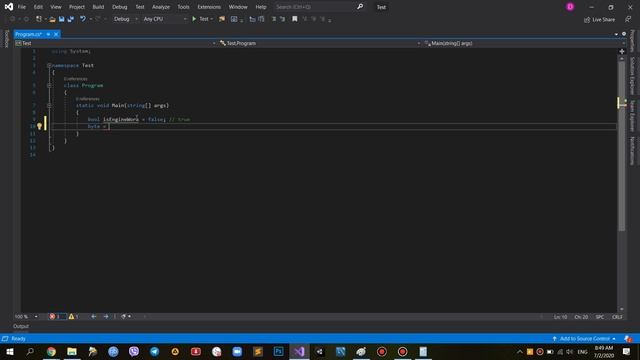Open the Debug configuration dropdown
Viewport: 640px width, 360px height.
point(125,19)
